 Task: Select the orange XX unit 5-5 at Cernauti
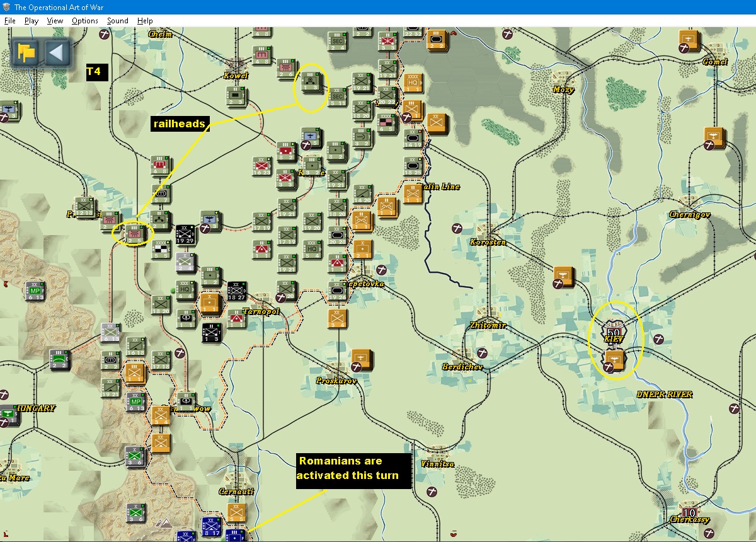tap(236, 512)
